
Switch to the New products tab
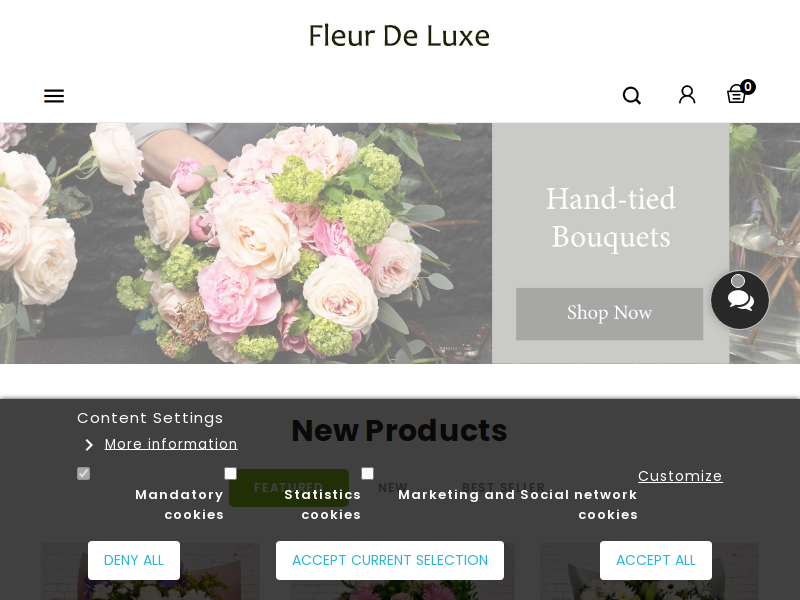click(x=392, y=488)
